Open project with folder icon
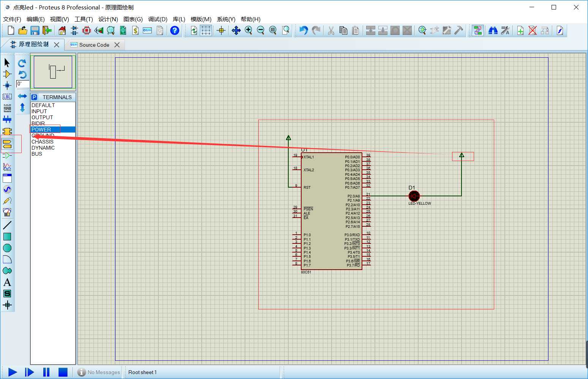This screenshot has height=379, width=588. (23, 30)
